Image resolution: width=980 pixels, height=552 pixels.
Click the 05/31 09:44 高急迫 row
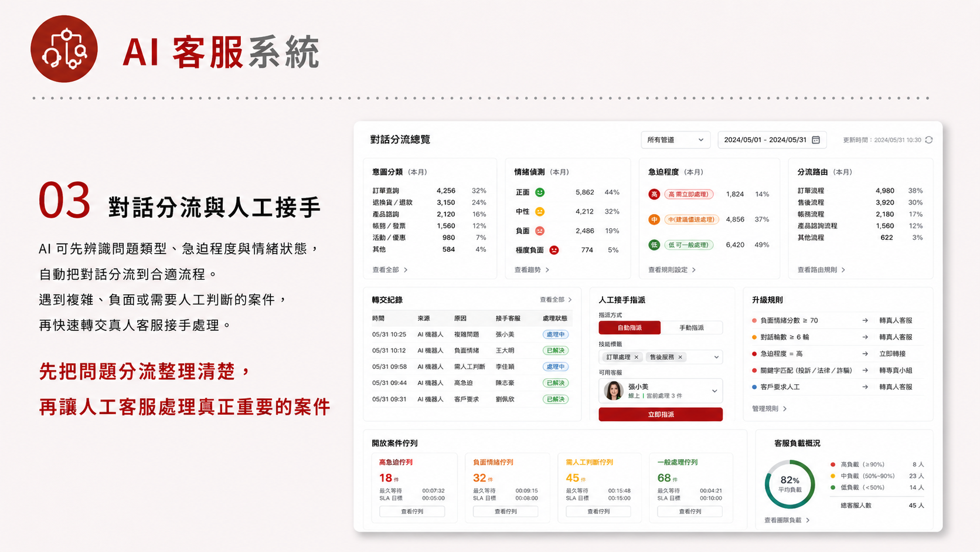471,383
